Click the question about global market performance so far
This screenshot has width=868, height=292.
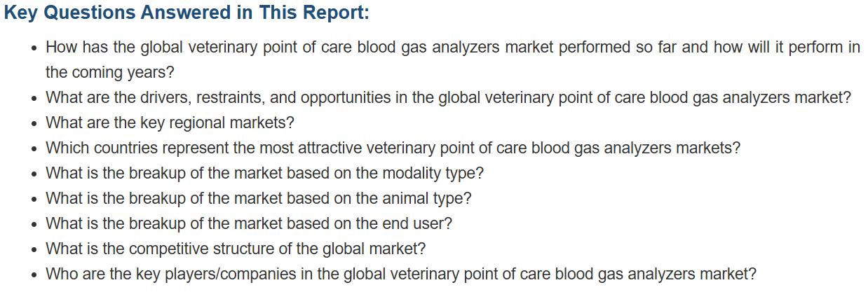[x=453, y=60]
